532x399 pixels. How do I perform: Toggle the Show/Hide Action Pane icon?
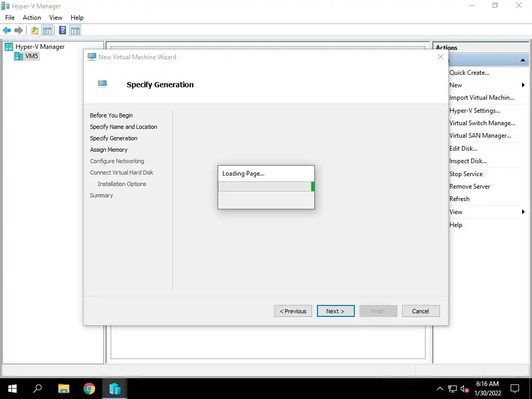point(75,31)
